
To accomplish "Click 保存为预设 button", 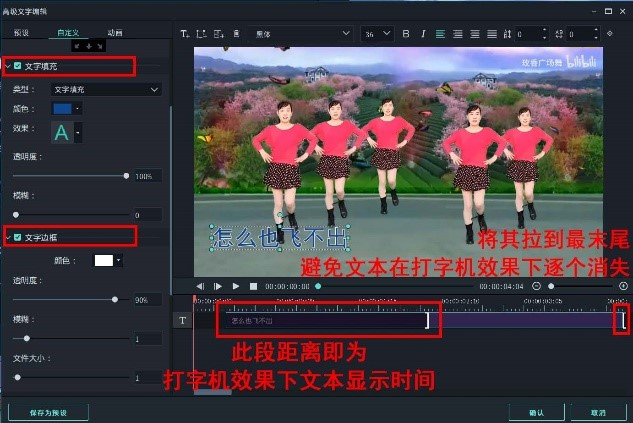I will tap(48, 413).
